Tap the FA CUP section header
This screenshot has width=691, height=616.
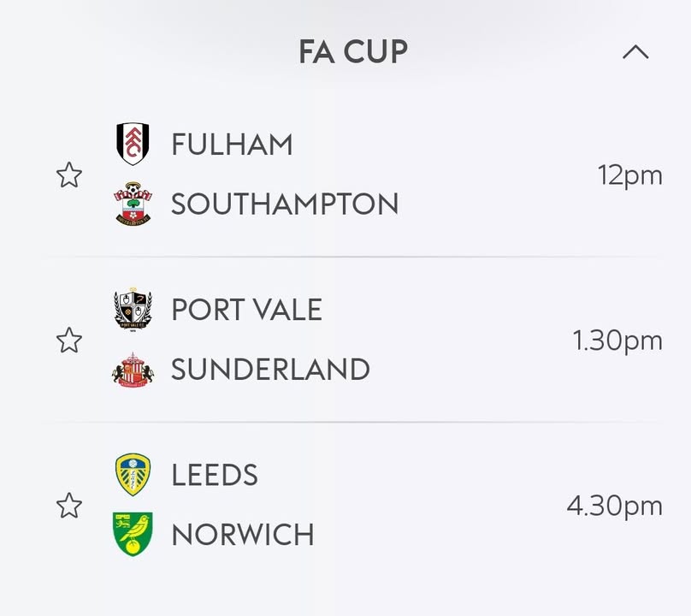click(352, 53)
